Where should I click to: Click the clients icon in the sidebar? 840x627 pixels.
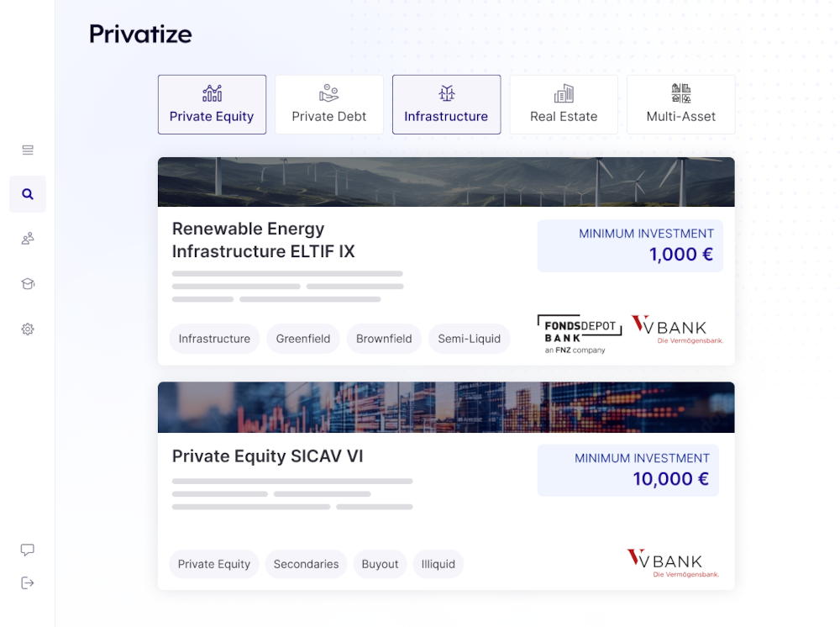click(x=27, y=239)
